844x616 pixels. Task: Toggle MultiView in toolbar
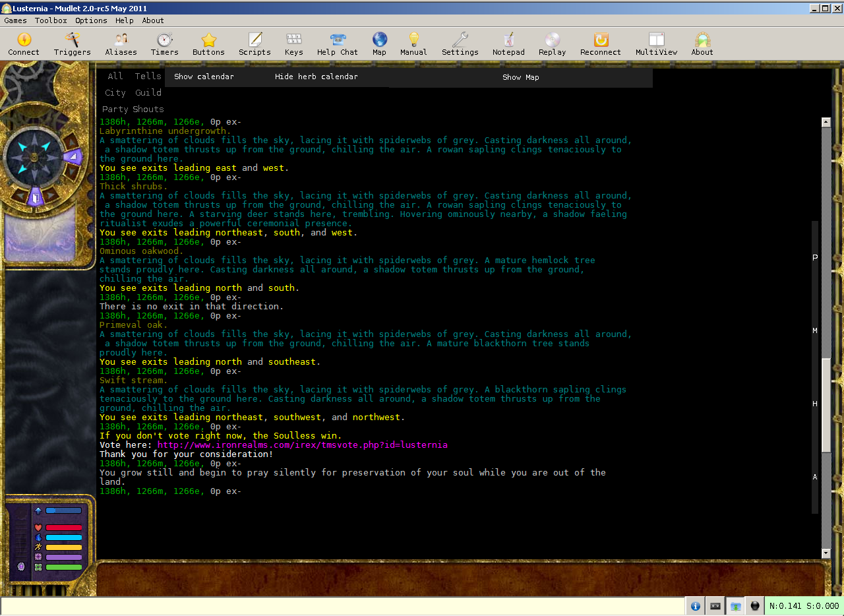(x=657, y=44)
